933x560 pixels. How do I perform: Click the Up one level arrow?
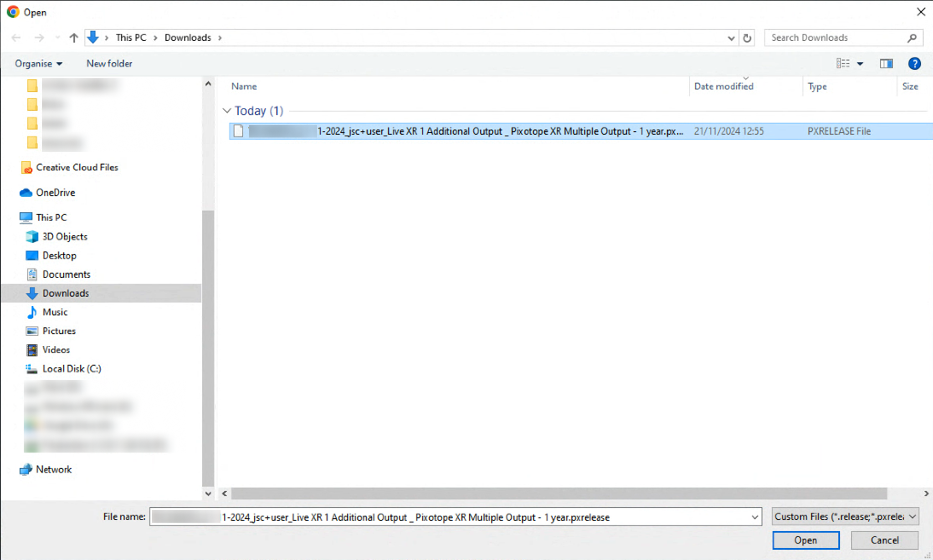click(74, 38)
